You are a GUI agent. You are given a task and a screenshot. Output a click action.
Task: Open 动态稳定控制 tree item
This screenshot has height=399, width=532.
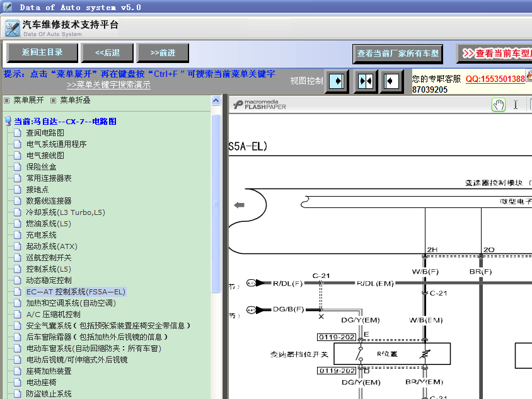(49, 280)
